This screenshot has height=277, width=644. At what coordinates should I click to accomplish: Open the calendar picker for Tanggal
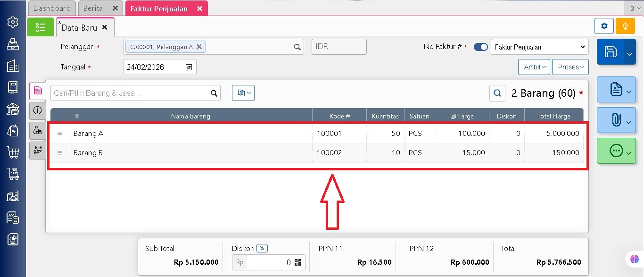click(x=189, y=67)
